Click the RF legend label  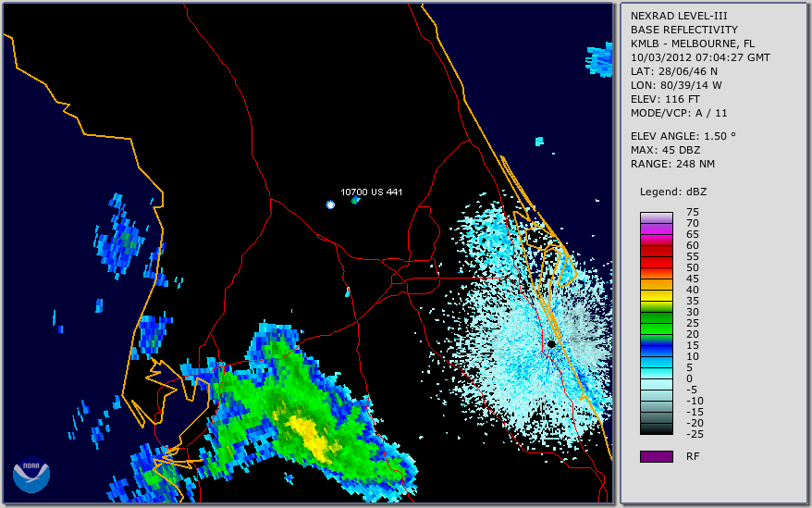point(693,456)
